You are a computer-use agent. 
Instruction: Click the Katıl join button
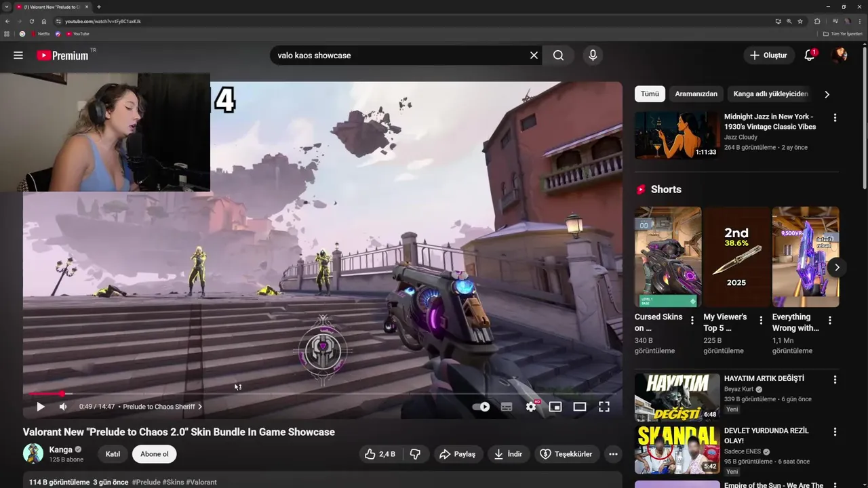113,454
